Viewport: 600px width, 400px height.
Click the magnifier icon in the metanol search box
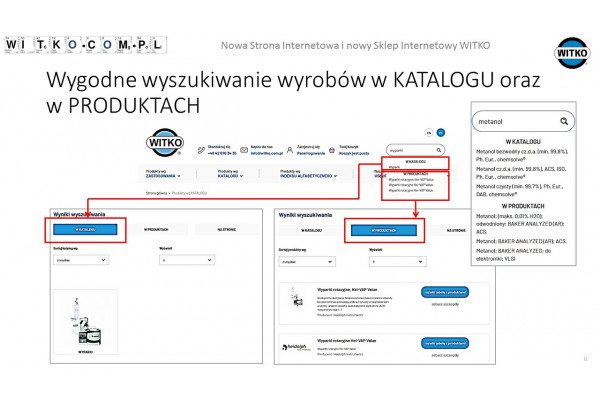point(564,121)
